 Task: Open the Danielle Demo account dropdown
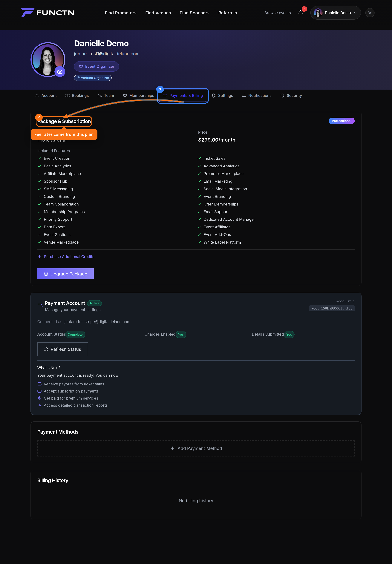[335, 13]
